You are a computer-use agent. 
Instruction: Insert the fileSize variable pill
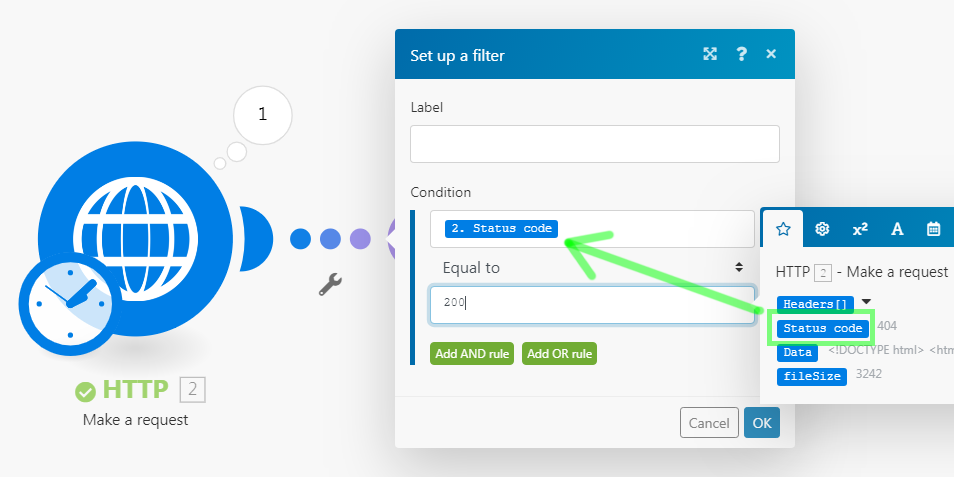(812, 377)
